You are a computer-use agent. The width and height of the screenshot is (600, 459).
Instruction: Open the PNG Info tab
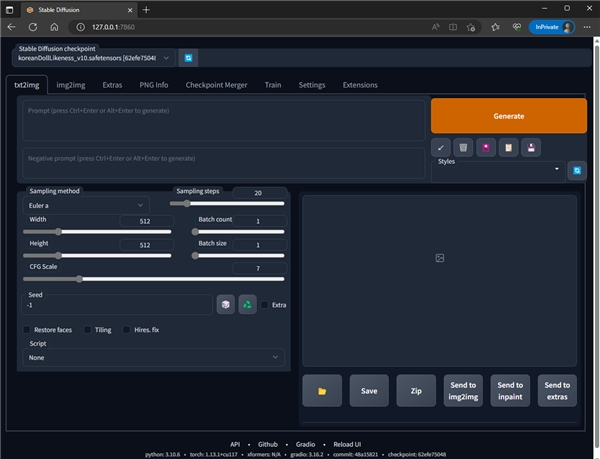(x=154, y=85)
